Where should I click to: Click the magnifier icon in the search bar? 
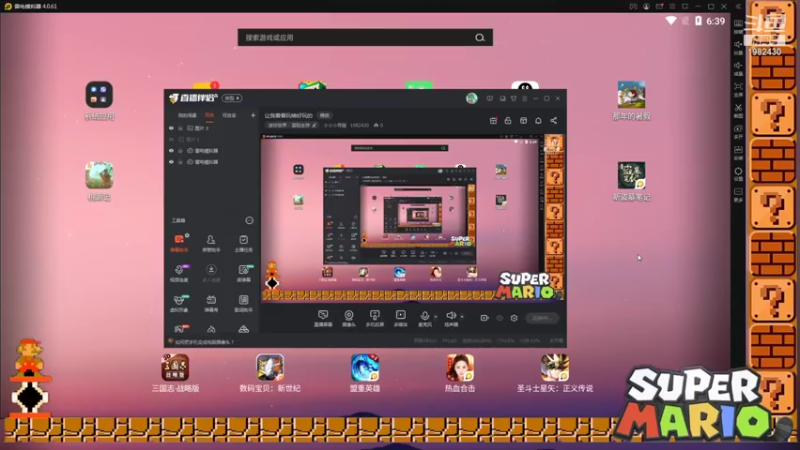click(x=480, y=38)
